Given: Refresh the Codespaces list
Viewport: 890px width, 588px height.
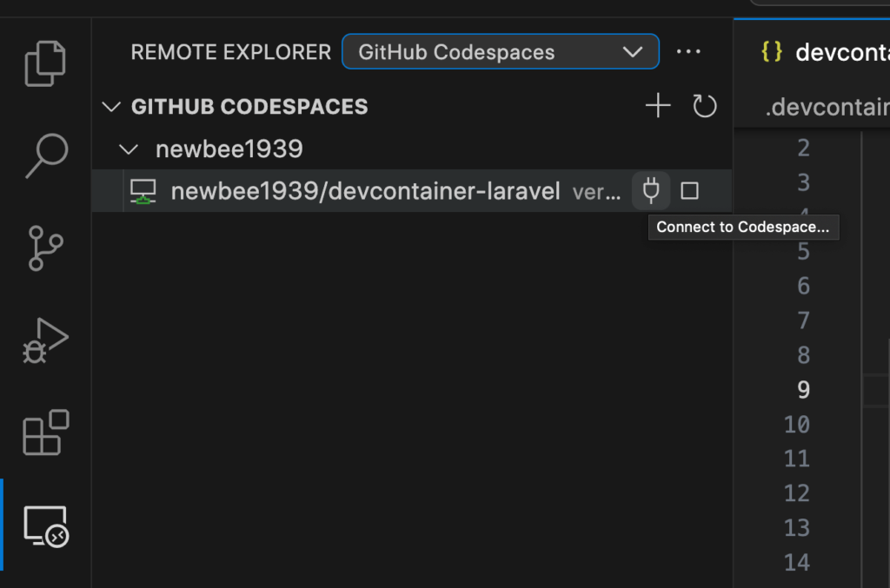Looking at the screenshot, I should [704, 106].
